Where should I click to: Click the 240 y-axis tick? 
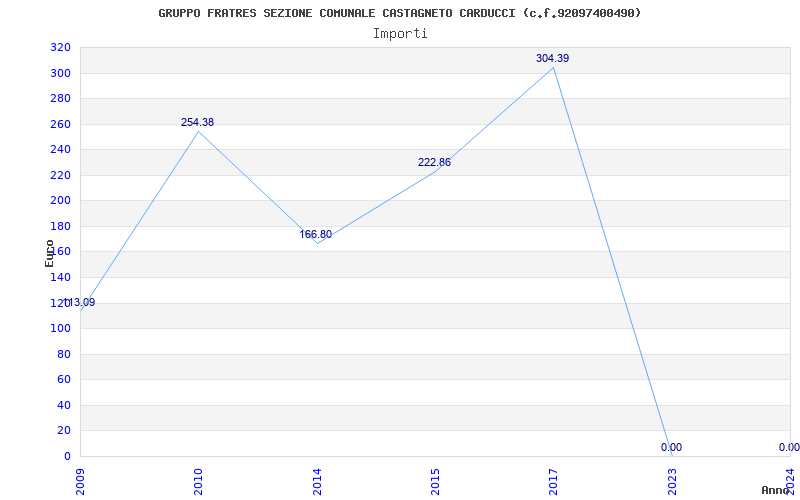coord(60,150)
